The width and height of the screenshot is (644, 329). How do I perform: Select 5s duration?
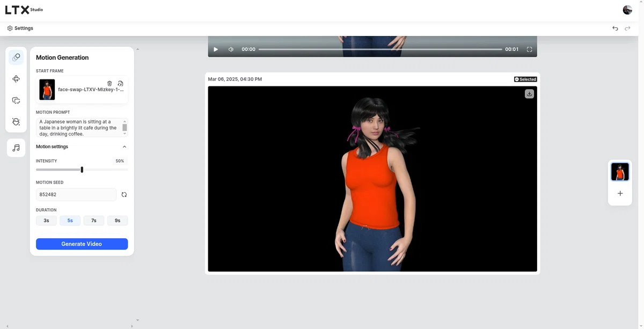(x=70, y=221)
